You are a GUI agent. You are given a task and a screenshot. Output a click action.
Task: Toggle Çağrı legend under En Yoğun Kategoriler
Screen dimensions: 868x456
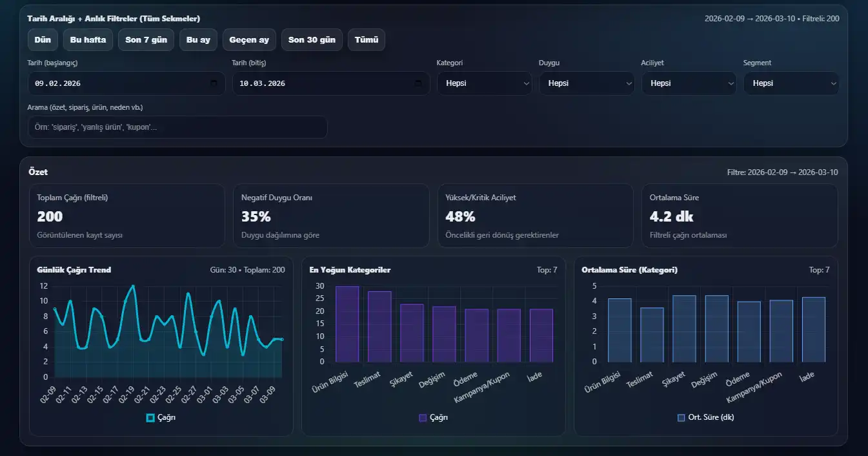[x=433, y=417]
